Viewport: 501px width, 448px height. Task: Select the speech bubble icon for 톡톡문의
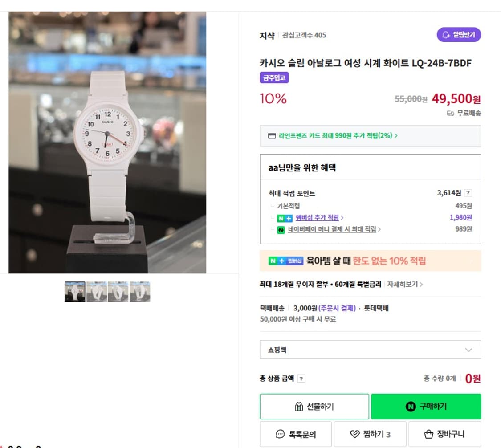coord(280,434)
